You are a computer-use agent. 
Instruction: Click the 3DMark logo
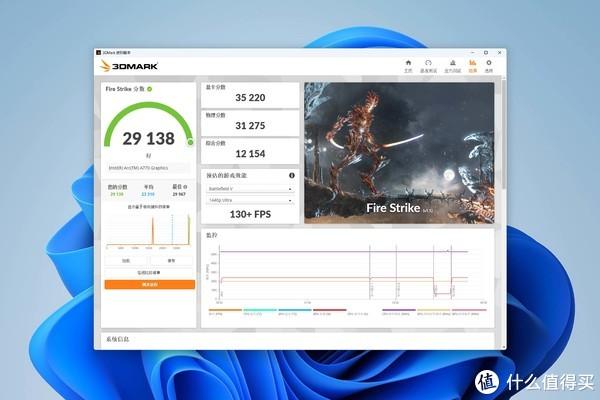(x=129, y=66)
